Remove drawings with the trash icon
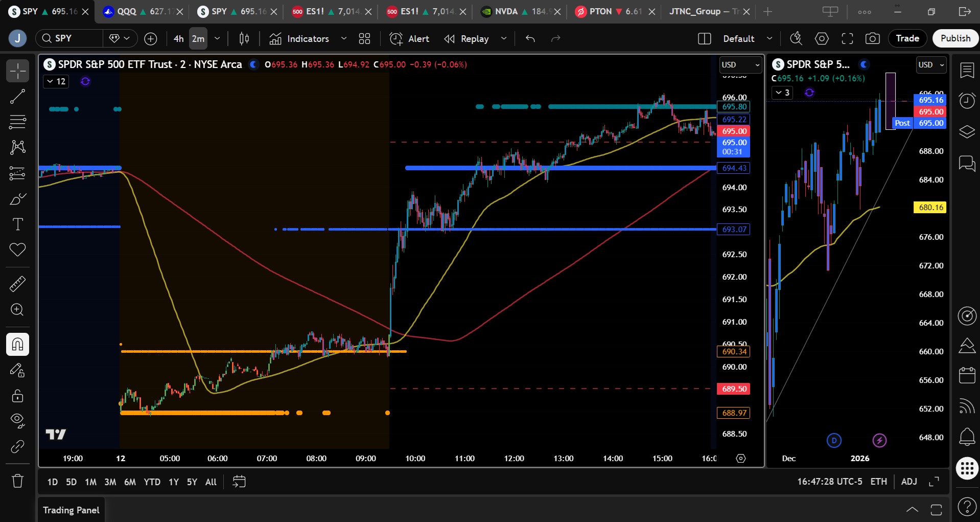Viewport: 980px width, 522px height. 17,481
